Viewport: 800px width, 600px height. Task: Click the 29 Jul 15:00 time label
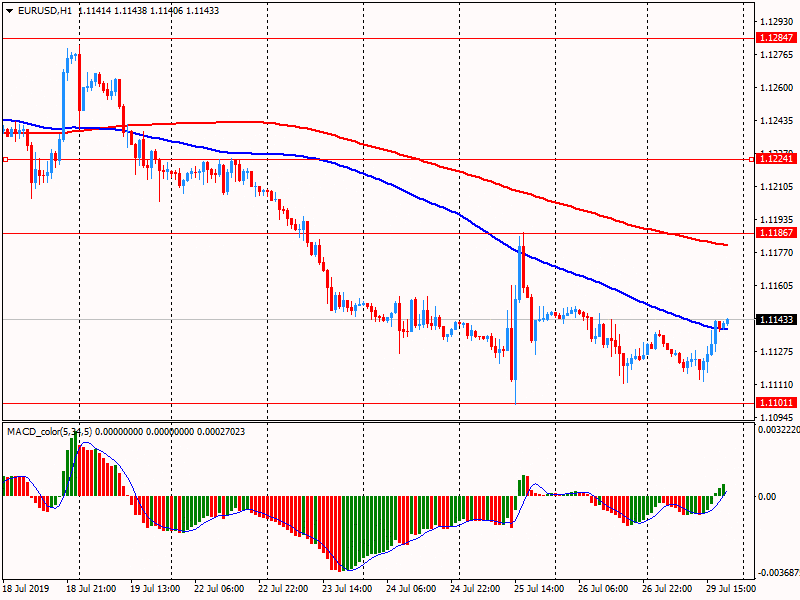point(731,588)
